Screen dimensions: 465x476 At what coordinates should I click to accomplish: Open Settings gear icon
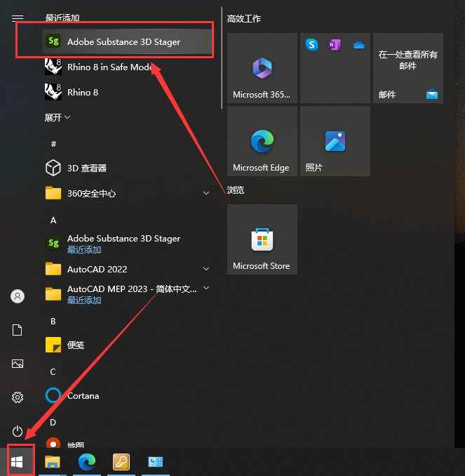[x=18, y=397]
